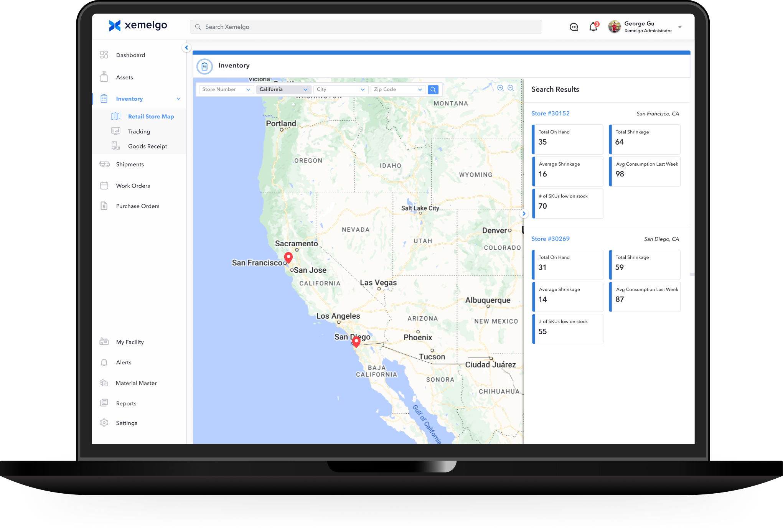Go to Goods Receipt page
The image size is (783, 532).
point(147,146)
